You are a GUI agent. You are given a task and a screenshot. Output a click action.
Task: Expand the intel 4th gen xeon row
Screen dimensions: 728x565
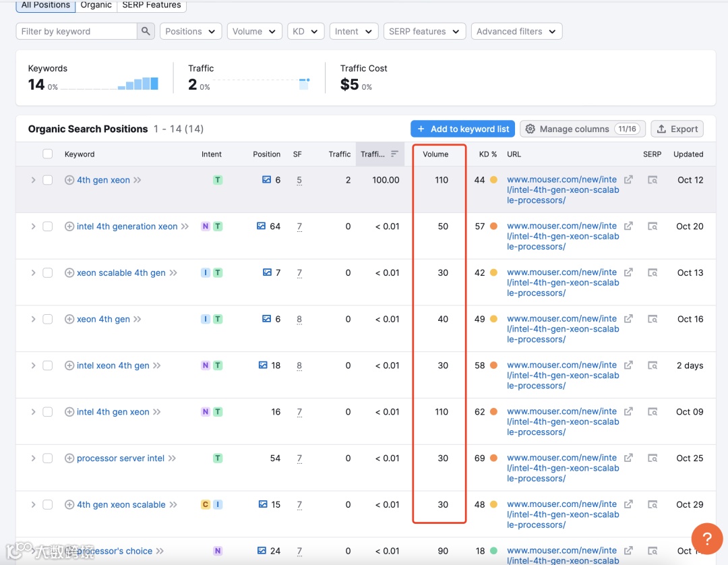pyautogui.click(x=33, y=412)
